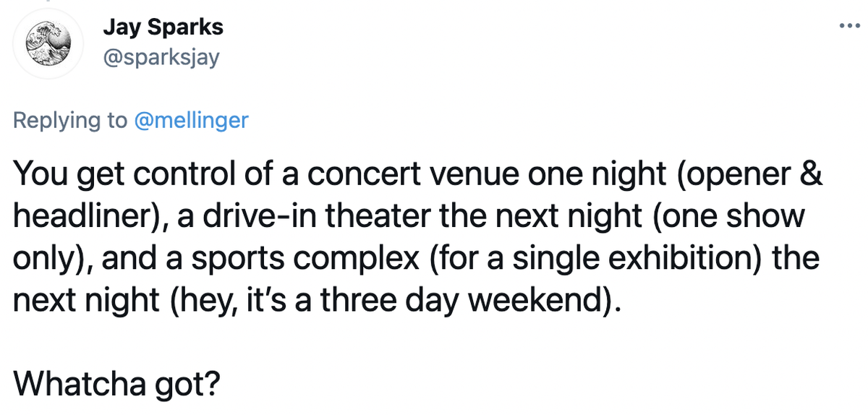Click the @sparksjay handle
Screen dimensions: 868x415
(161, 58)
